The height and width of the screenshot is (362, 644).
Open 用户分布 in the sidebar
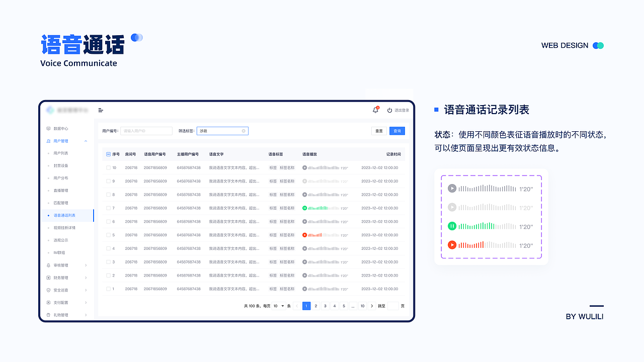click(61, 178)
